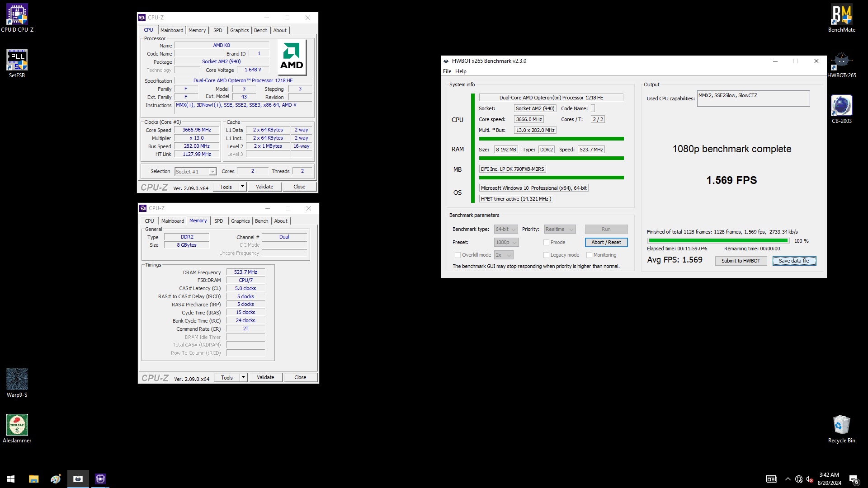868x488 pixels.
Task: Click Submit to HWBOT button
Action: [741, 261]
